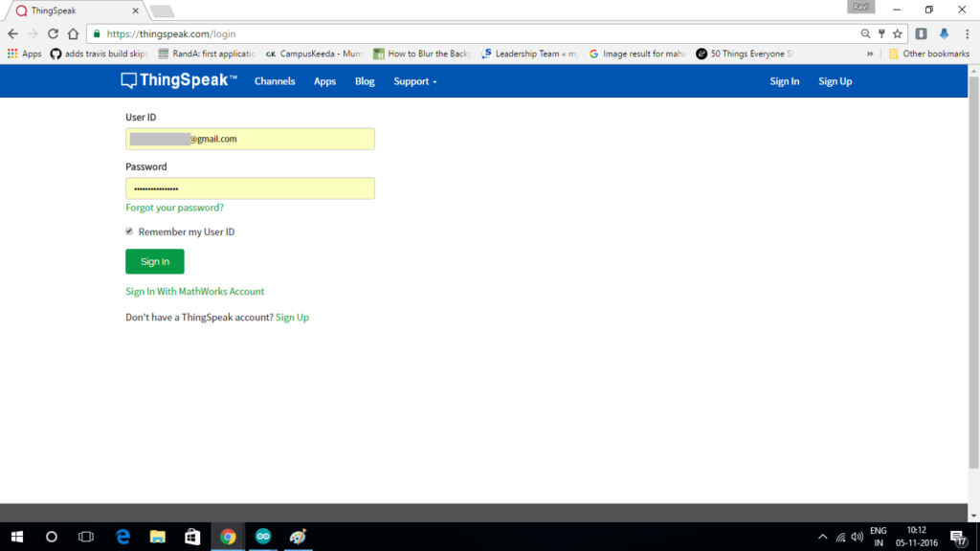Open the Paint app on taskbar
Viewport: 980px width, 551px height.
(x=299, y=537)
